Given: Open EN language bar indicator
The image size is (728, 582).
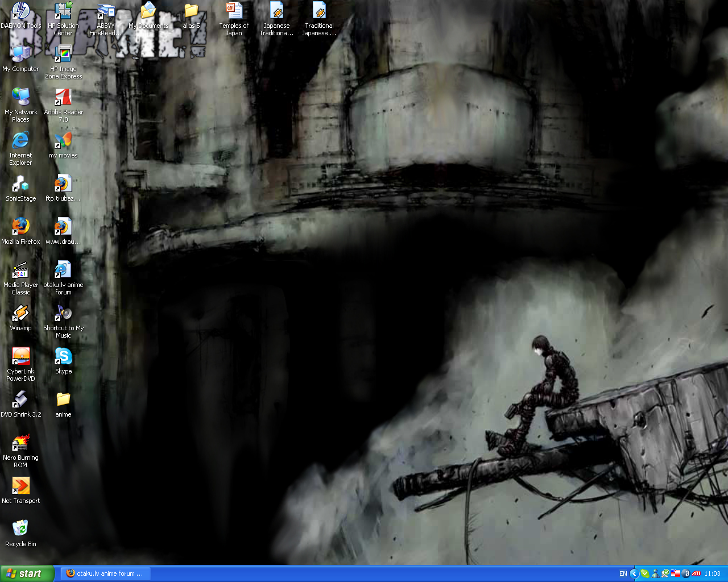Looking at the screenshot, I should (623, 573).
